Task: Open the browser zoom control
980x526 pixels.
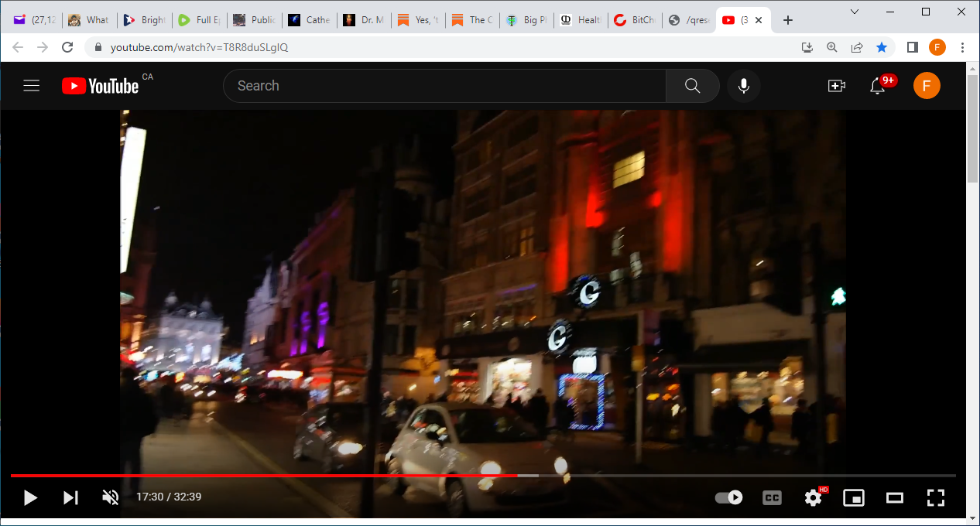Action: point(832,47)
